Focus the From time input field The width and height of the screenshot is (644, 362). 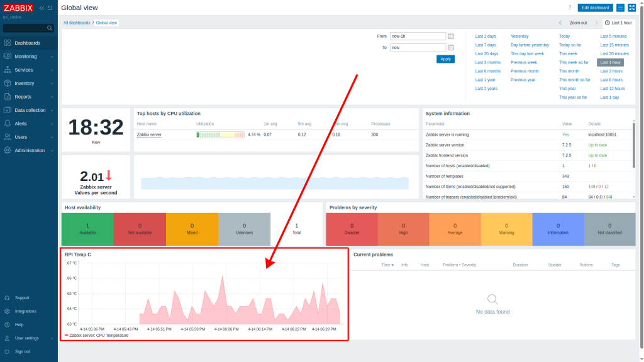[x=418, y=36]
